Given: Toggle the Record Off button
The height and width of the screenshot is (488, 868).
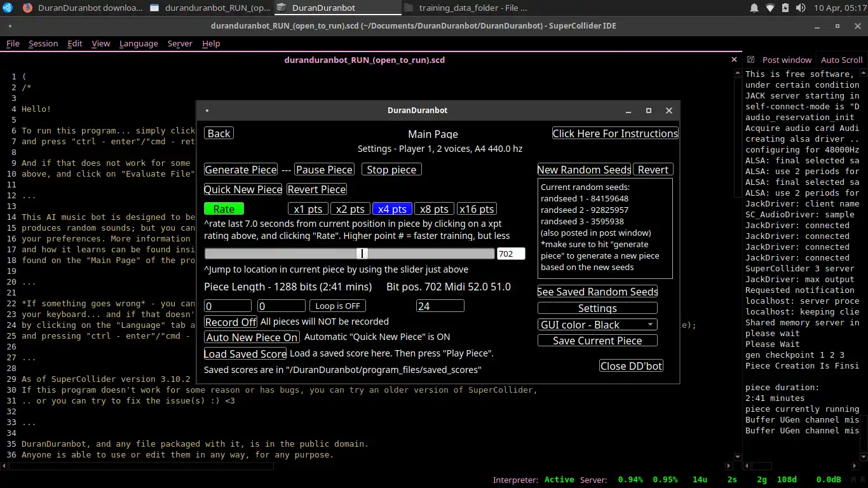Looking at the screenshot, I should 231,322.
